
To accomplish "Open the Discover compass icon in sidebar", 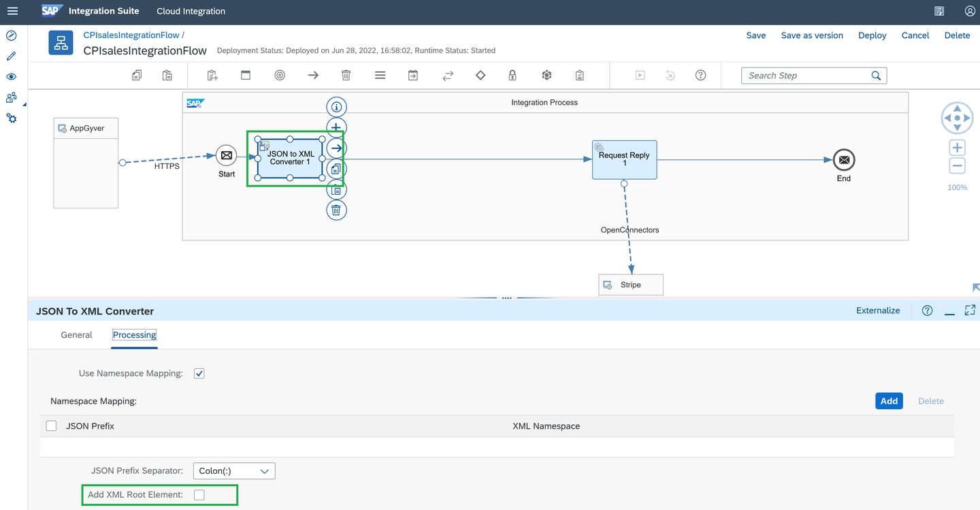I will (x=12, y=35).
